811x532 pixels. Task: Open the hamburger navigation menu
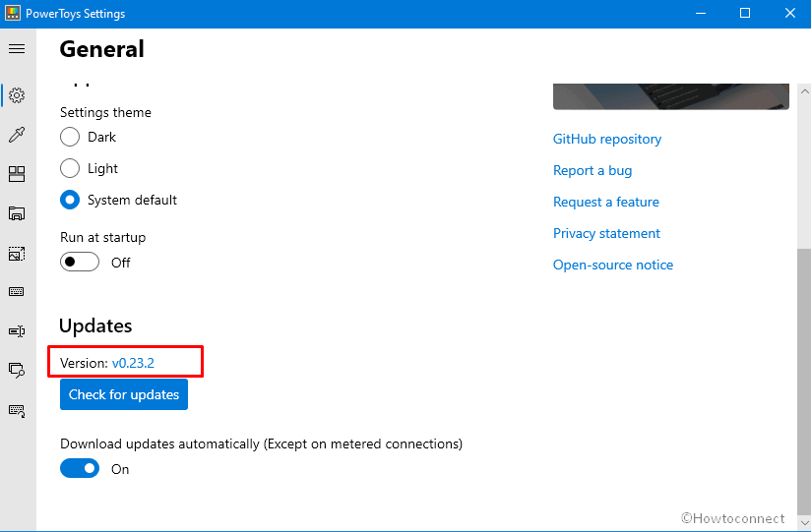[17, 48]
